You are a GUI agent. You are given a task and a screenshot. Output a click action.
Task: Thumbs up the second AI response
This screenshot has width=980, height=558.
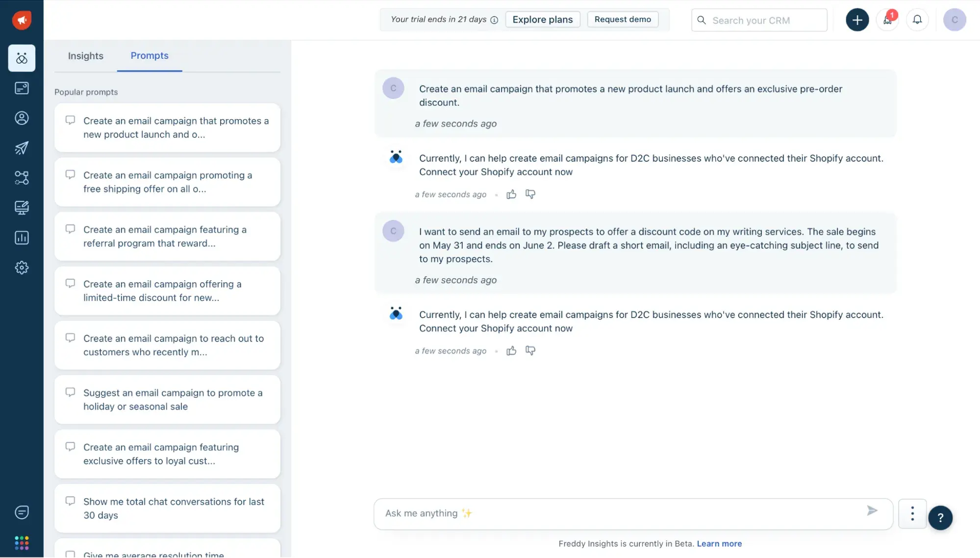(511, 350)
